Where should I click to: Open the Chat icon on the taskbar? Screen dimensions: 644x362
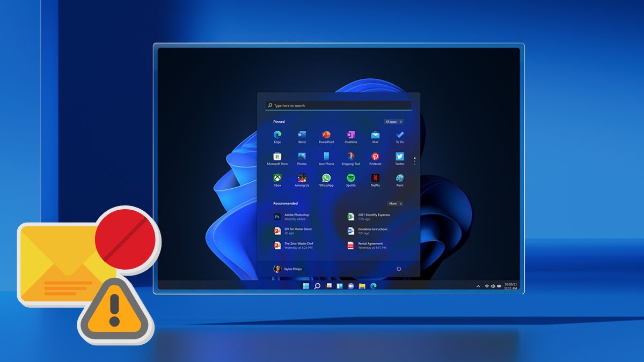pos(351,286)
